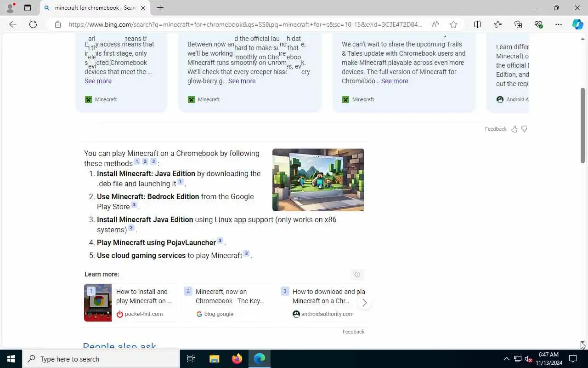Screen dimensions: 588x368
Task: Open Browser essentials icon
Action: [538, 24]
